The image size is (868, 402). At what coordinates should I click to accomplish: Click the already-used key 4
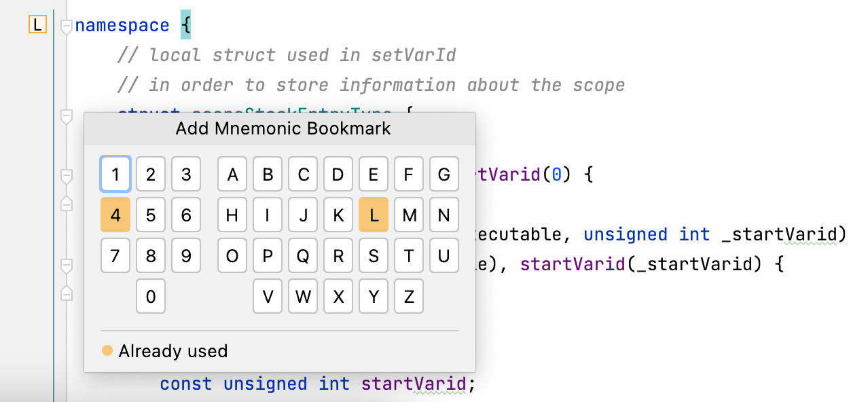115,215
